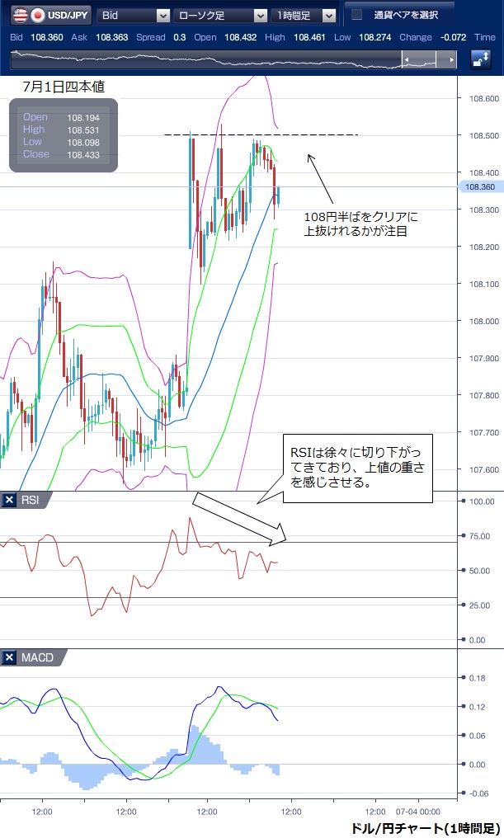The image size is (504, 838).
Task: Click the current price 108.360 axis marker
Action: tap(479, 187)
